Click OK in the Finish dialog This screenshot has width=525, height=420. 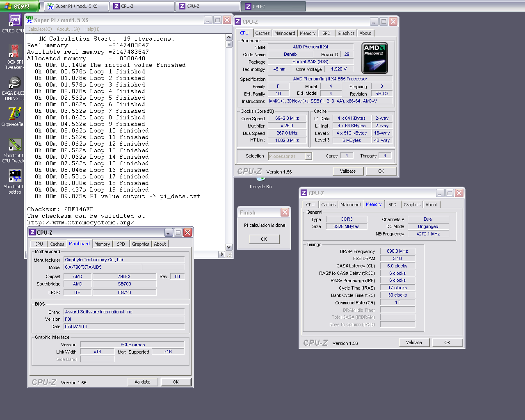[x=264, y=239]
